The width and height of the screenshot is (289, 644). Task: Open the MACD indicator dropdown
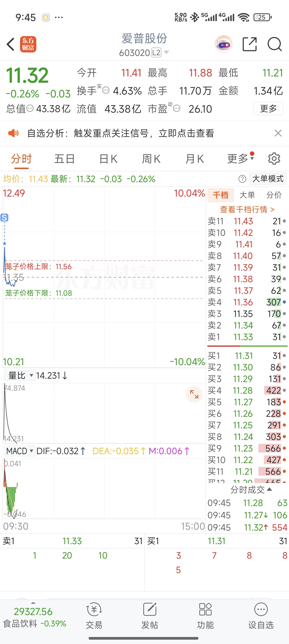20,451
